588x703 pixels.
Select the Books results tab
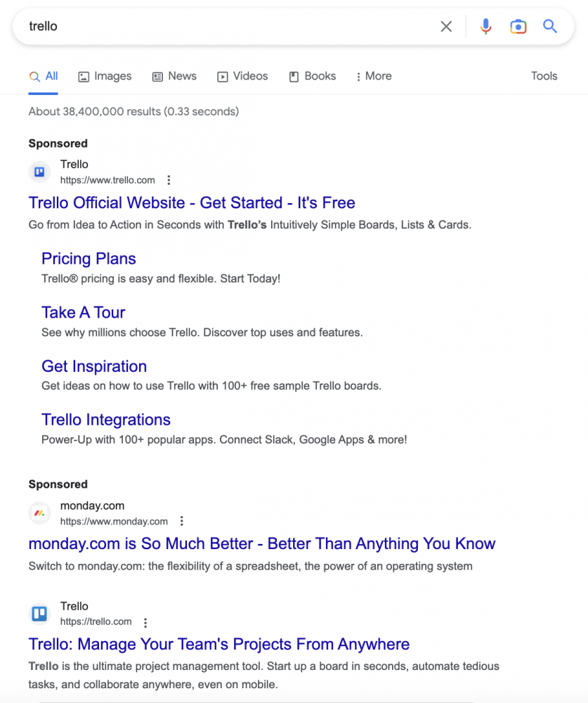pos(313,77)
